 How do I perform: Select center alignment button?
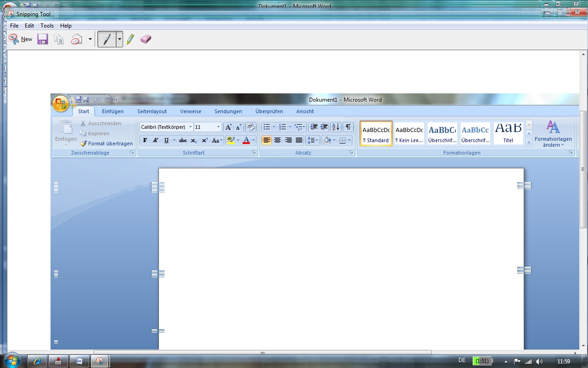277,140
